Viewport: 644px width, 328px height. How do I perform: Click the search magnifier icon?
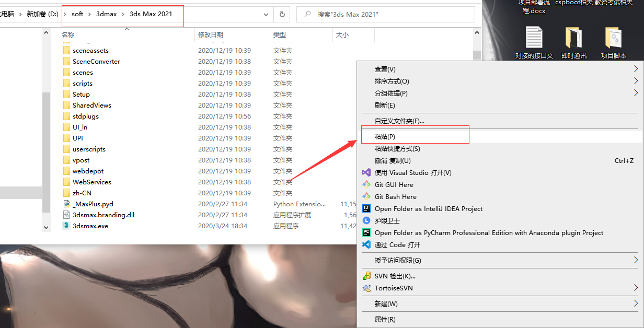pyautogui.click(x=307, y=15)
